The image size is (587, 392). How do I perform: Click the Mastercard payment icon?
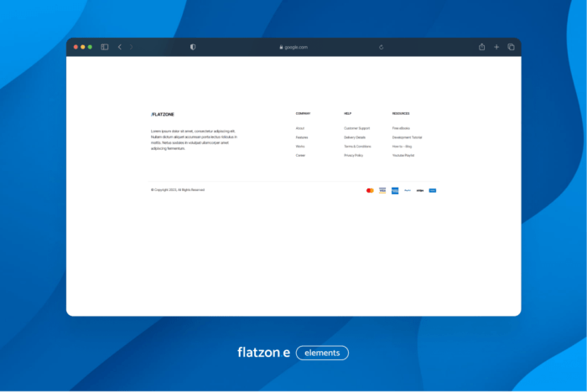click(370, 190)
